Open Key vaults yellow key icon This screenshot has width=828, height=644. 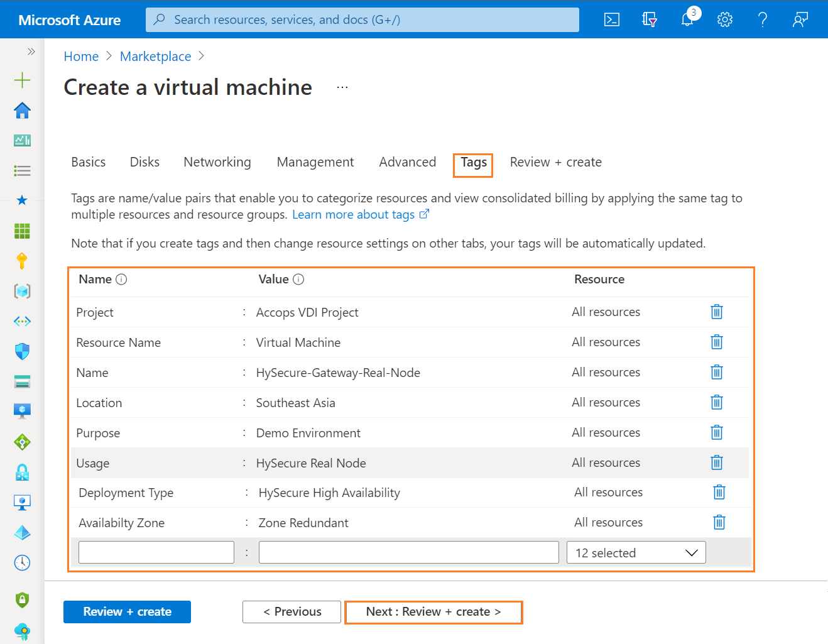coord(22,261)
